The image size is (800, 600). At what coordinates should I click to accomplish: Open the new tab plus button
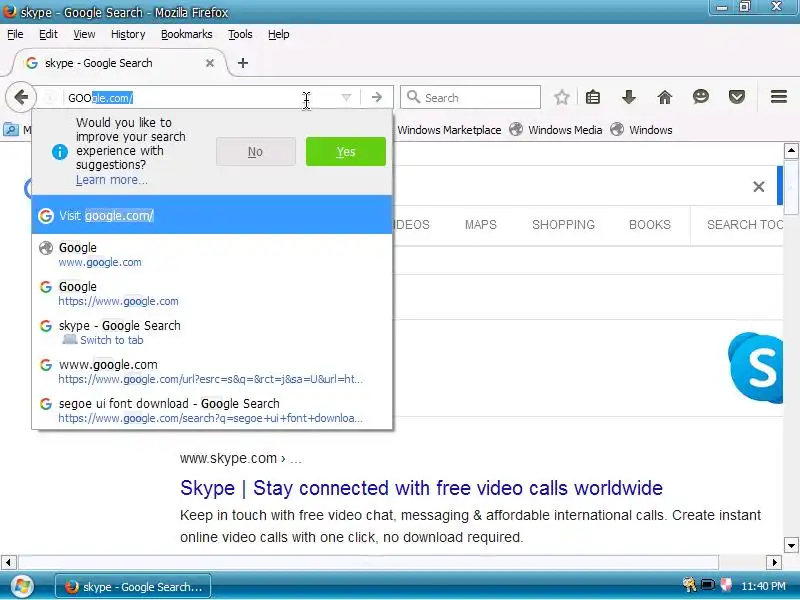[x=243, y=63]
